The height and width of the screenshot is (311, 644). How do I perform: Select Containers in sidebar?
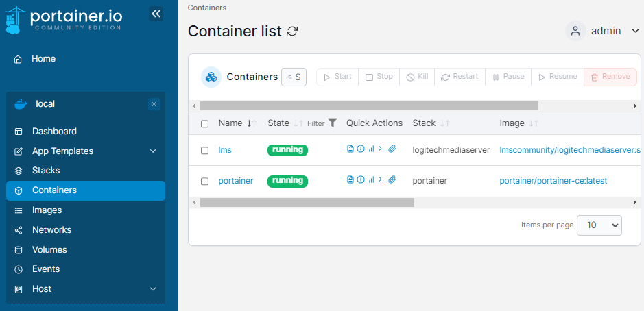86,190
